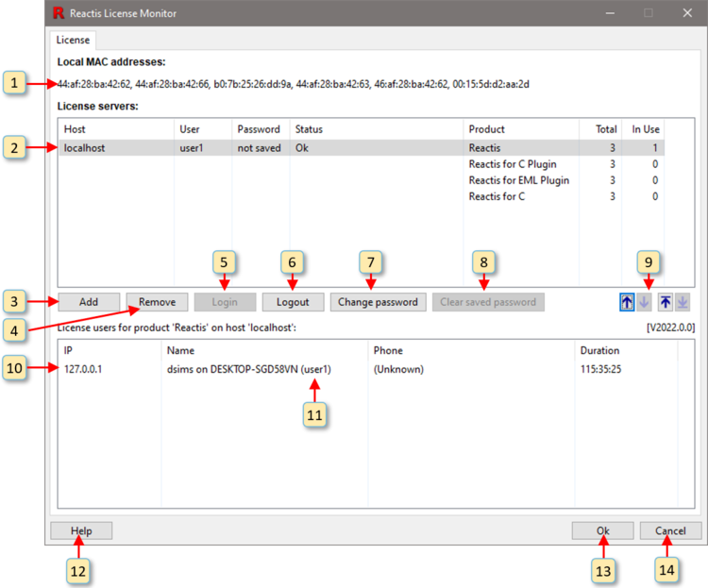
Task: Sort servers by the Host column header
Action: 116,129
